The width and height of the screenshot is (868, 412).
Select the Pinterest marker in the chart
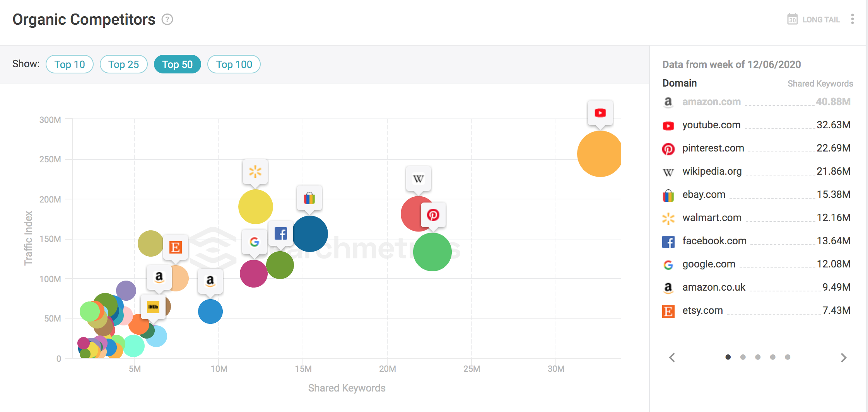[x=433, y=215]
